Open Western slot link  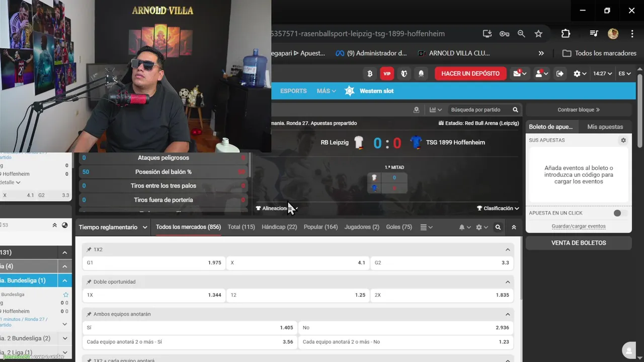(x=376, y=91)
